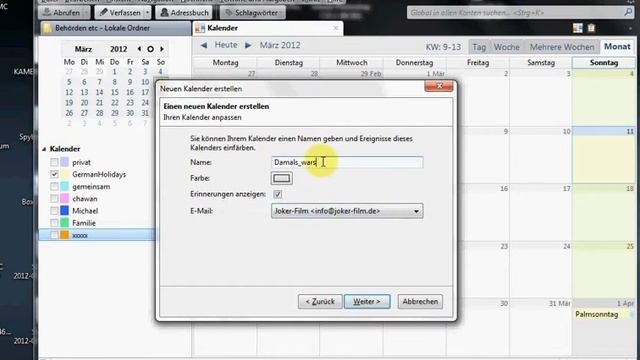Click the xxxxx calendar orange swatch
The height and width of the screenshot is (360, 640).
pyautogui.click(x=64, y=235)
